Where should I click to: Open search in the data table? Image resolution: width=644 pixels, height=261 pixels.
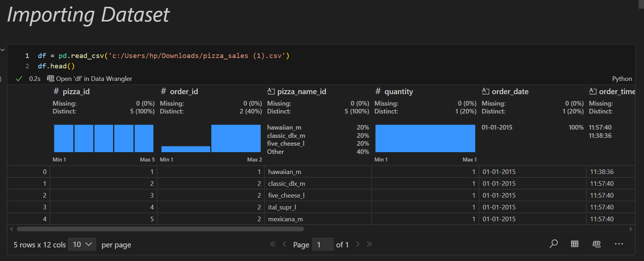(x=554, y=244)
